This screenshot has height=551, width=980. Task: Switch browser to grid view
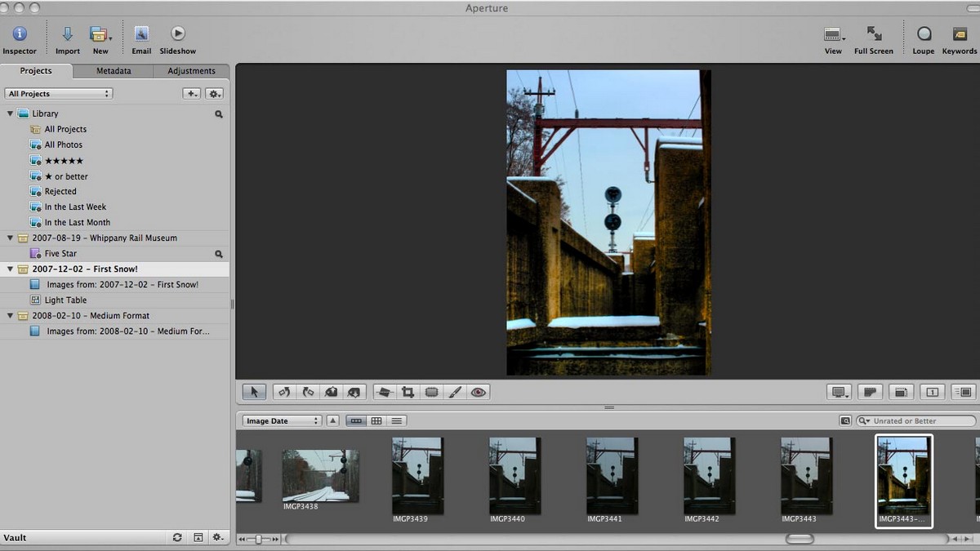[376, 421]
